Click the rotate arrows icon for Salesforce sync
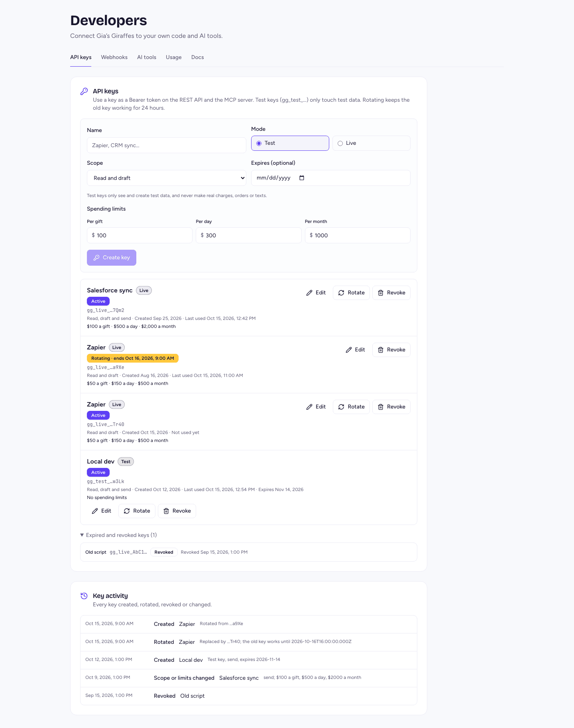This screenshot has width=574, height=728. [341, 293]
